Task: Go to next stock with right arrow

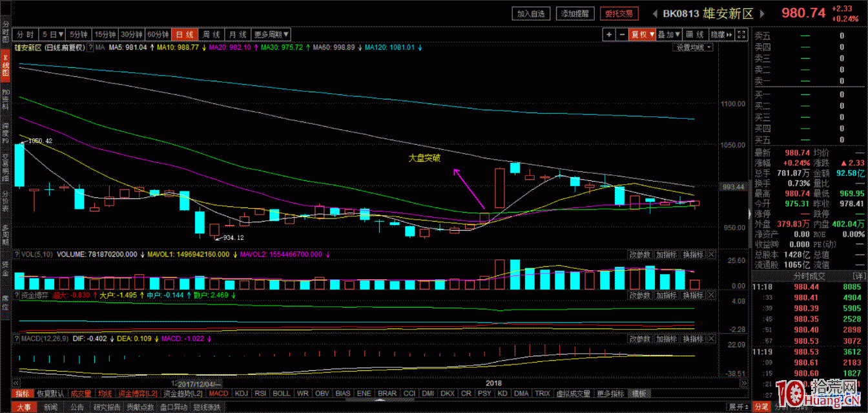Action: (762, 14)
